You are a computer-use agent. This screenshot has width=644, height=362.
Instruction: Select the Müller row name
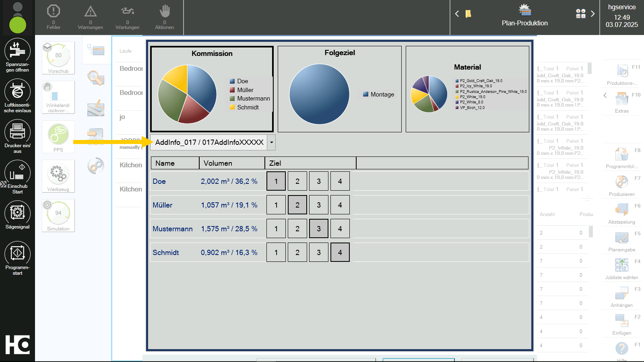163,205
